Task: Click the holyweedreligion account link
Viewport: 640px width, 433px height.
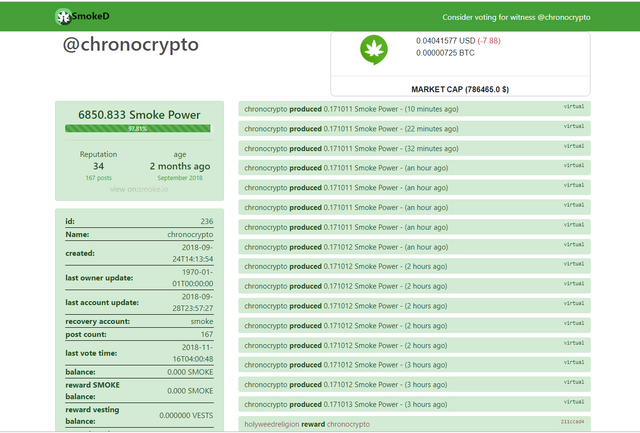Action: (x=272, y=424)
